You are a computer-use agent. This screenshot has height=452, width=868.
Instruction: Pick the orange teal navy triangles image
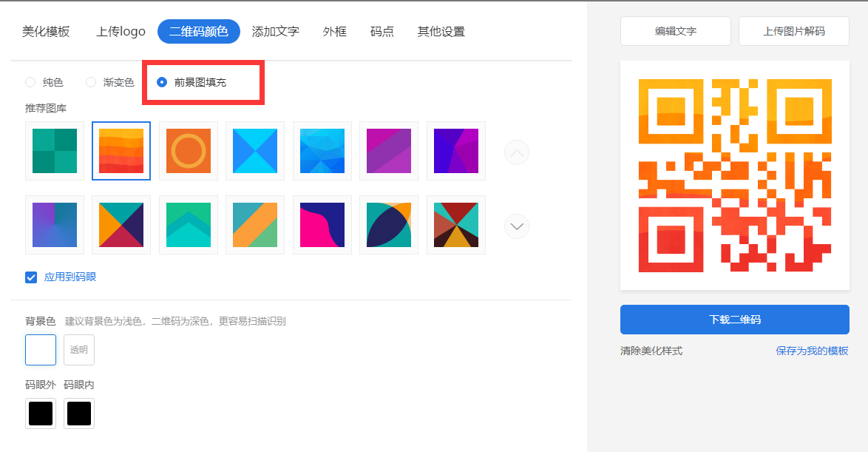[x=121, y=225]
